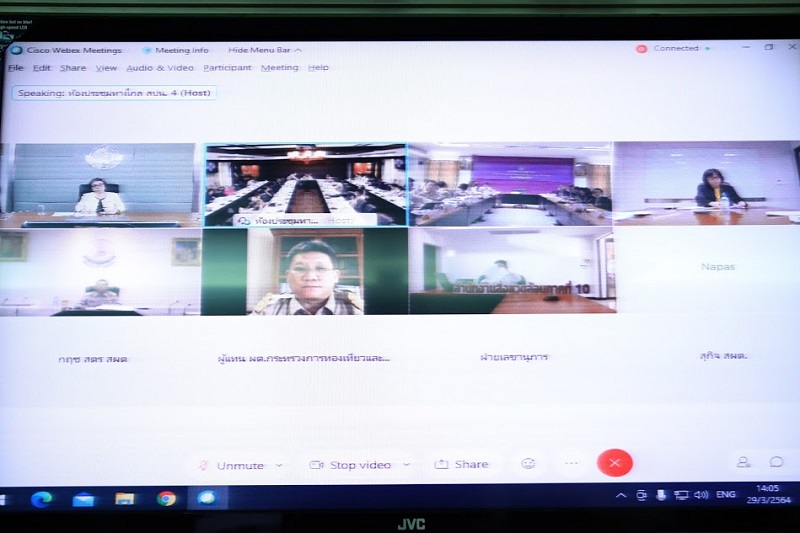Image resolution: width=800 pixels, height=533 pixels.
Task: Click Stop video to turn camera off
Action: 350,465
